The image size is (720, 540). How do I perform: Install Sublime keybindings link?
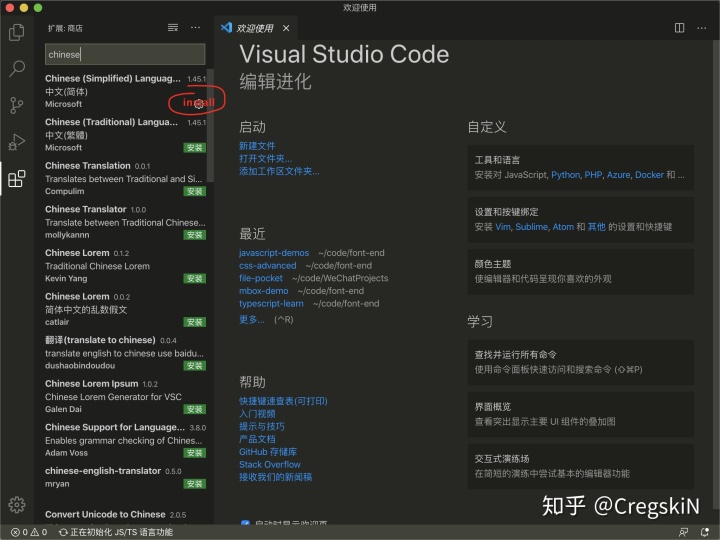(531, 227)
